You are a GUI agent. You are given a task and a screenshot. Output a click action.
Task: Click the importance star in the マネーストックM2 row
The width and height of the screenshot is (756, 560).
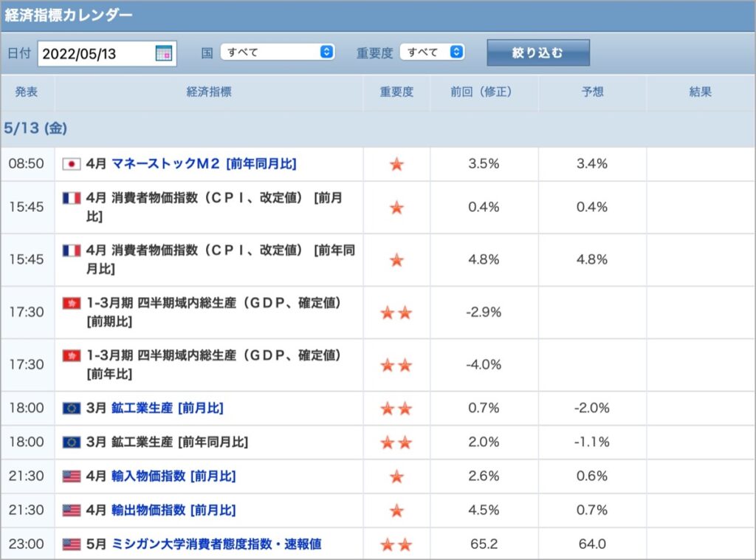(396, 164)
